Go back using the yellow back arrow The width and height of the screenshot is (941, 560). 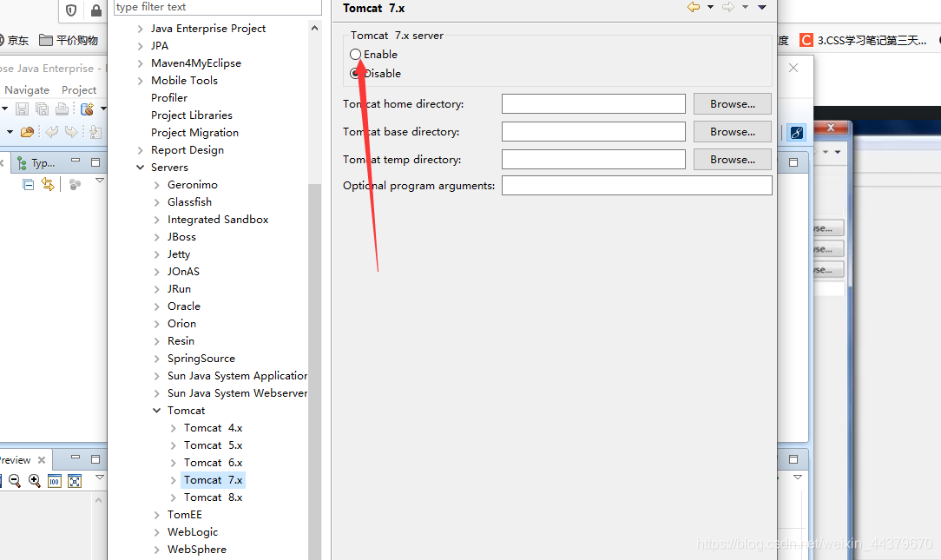pyautogui.click(x=694, y=7)
